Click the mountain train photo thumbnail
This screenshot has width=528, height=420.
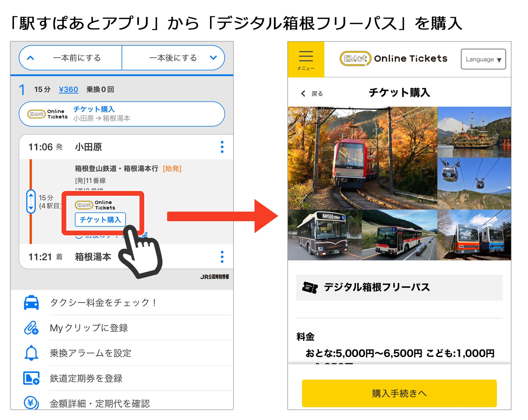tap(362, 158)
